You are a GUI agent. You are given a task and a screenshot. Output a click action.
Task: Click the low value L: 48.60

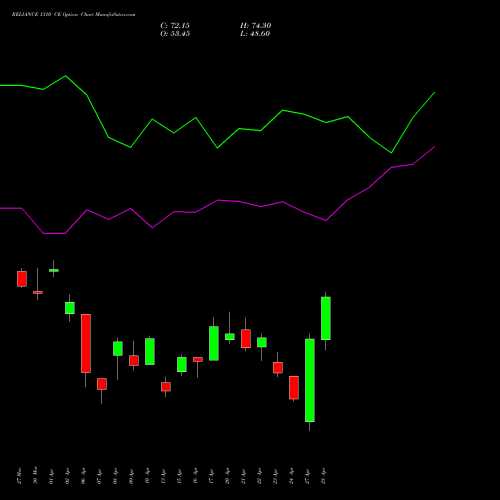coord(255,34)
